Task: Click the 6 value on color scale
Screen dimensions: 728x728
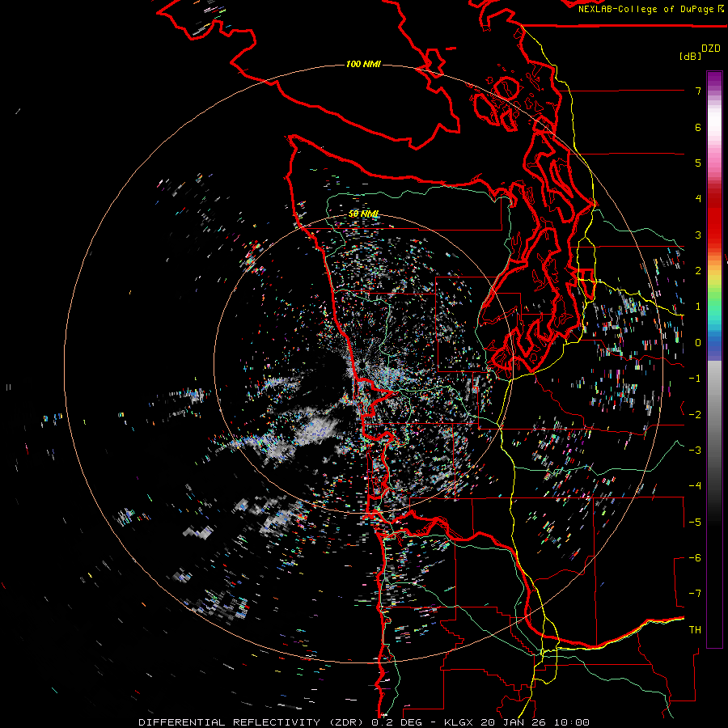Action: [x=698, y=127]
